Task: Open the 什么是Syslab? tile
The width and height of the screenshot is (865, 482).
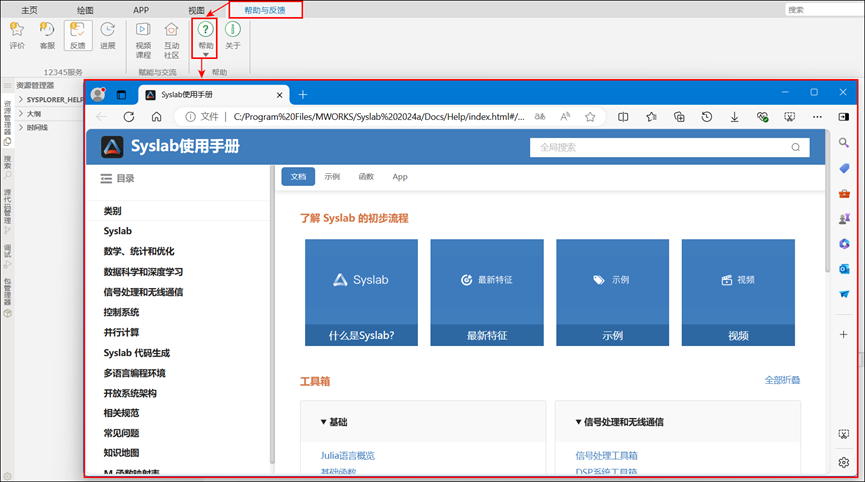Action: coord(361,292)
